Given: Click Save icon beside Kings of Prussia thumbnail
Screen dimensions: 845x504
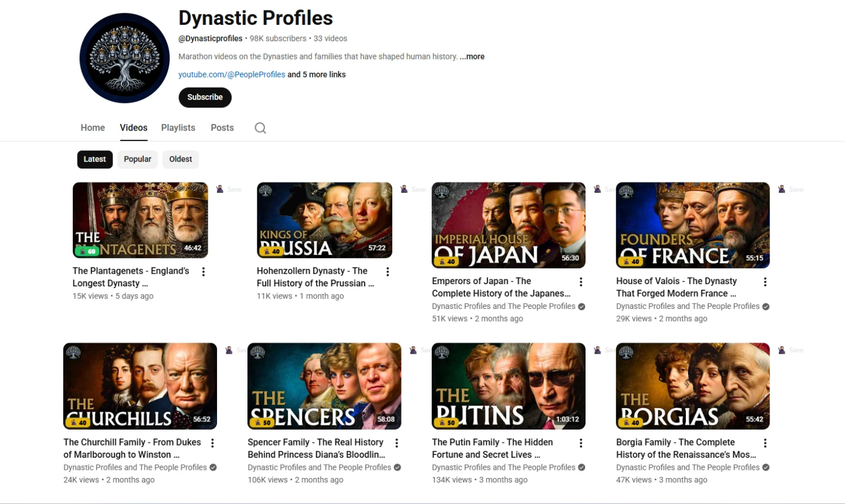Looking at the screenshot, I should click(404, 189).
